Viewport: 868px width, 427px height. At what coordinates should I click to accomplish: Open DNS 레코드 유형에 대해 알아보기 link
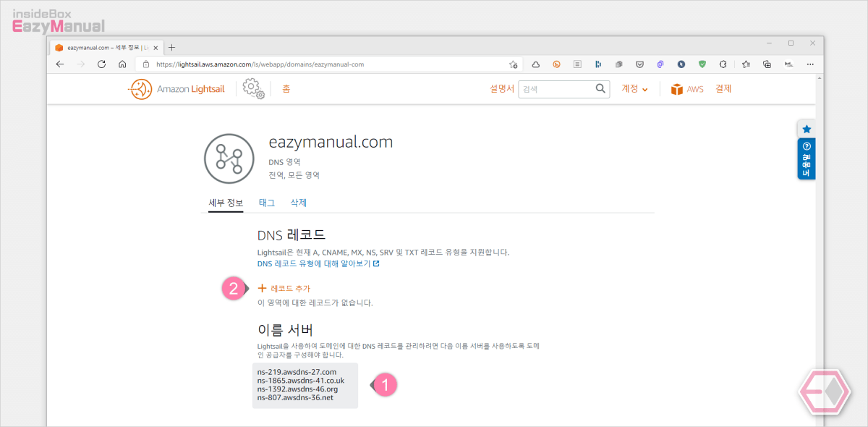pyautogui.click(x=318, y=263)
